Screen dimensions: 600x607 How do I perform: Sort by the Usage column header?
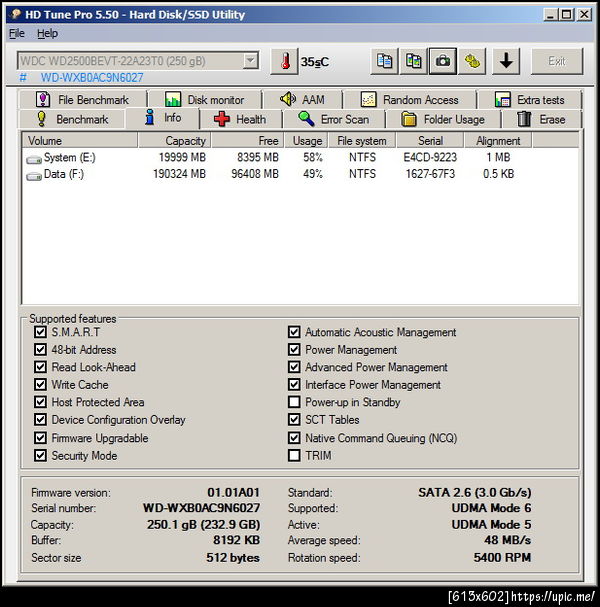coord(307,141)
